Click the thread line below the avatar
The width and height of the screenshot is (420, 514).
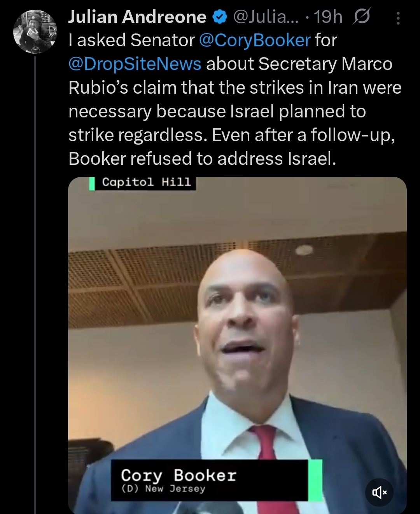(35, 272)
